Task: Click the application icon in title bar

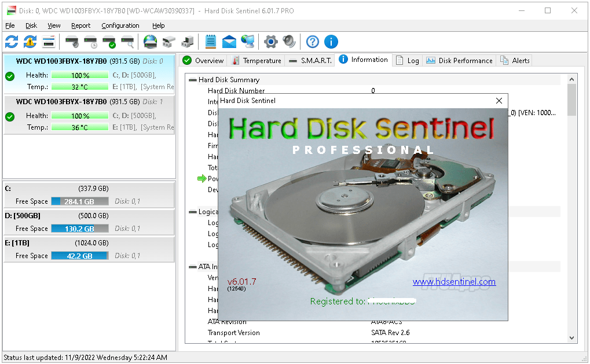Action: point(11,10)
